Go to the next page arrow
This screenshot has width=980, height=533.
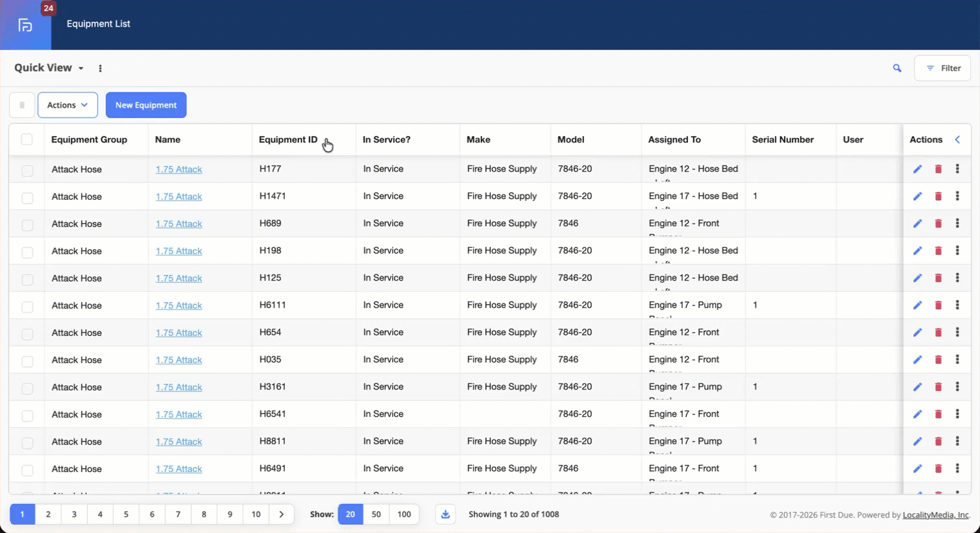pyautogui.click(x=282, y=514)
